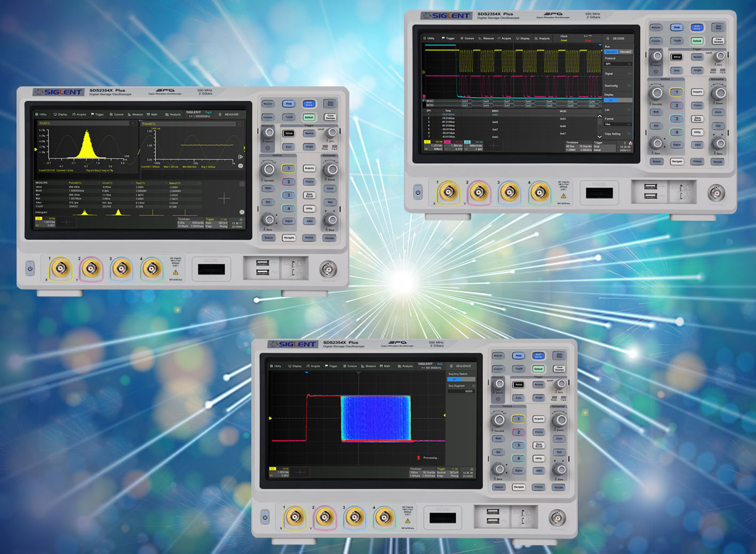The image size is (756, 554).
Task: Click channel 2 button on bottom oscilloscope
Action: (519, 432)
